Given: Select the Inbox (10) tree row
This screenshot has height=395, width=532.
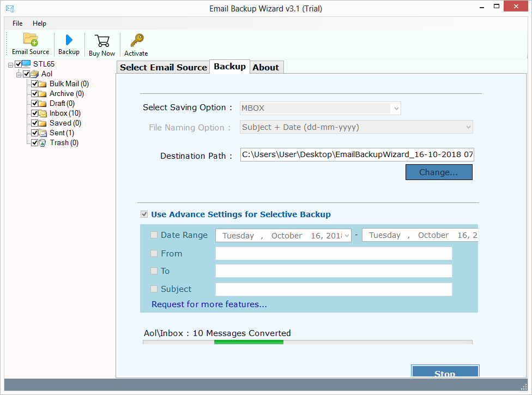Looking at the screenshot, I should 65,113.
